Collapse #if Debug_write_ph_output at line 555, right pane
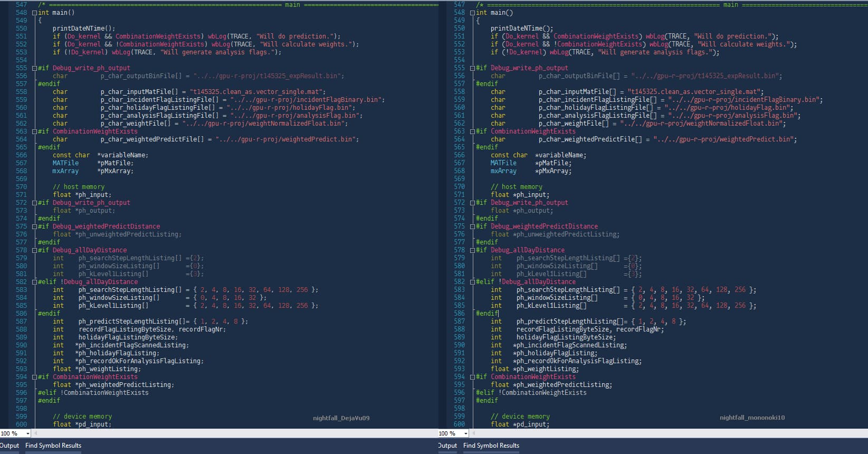 pos(473,68)
